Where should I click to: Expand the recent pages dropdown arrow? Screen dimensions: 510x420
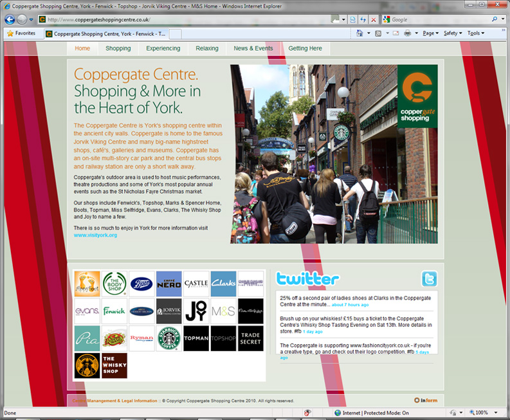32,19
